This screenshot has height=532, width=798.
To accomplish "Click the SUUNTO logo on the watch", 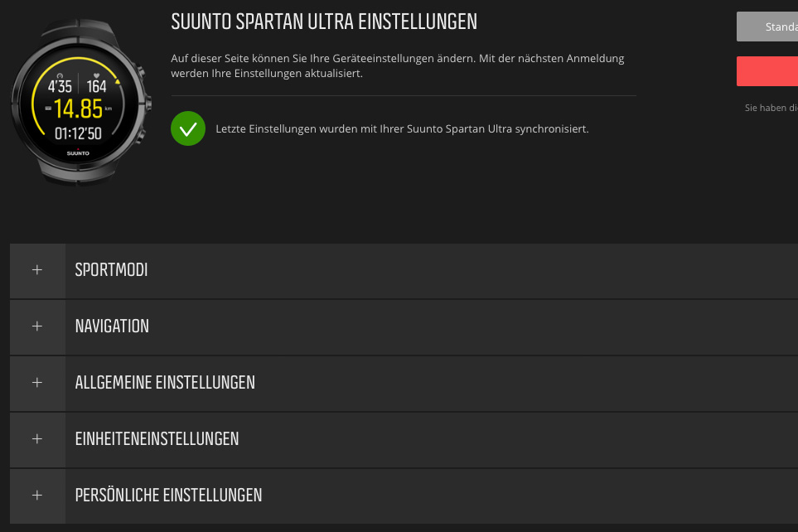I will tap(78, 154).
